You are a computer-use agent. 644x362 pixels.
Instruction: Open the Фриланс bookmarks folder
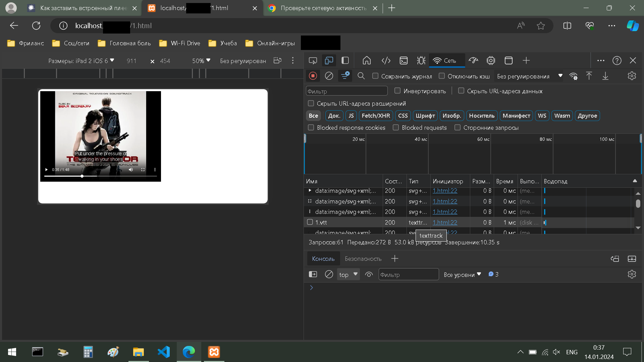point(25,43)
